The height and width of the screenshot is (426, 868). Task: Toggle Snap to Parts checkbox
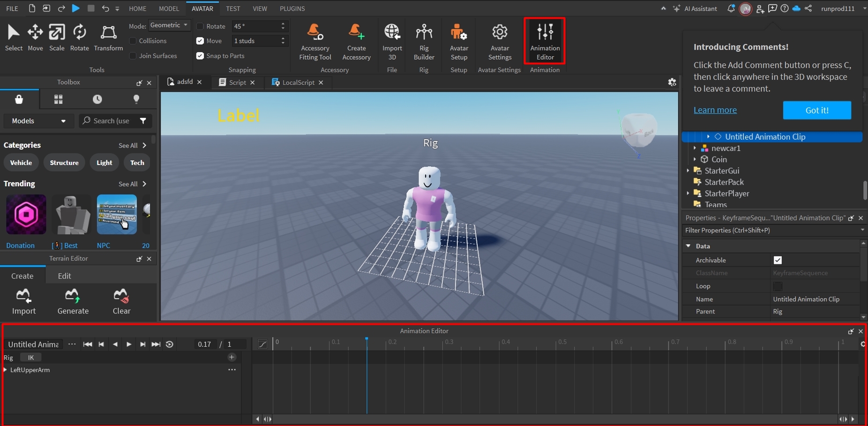(200, 56)
